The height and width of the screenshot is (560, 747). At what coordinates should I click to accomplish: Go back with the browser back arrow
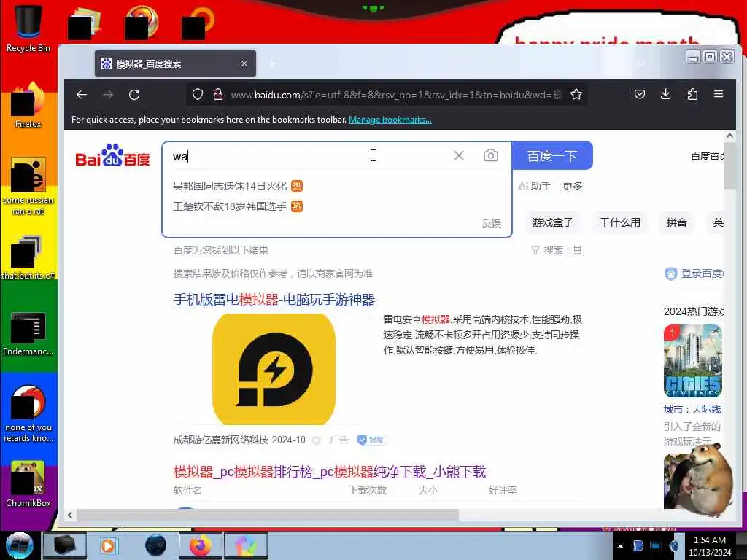[82, 95]
